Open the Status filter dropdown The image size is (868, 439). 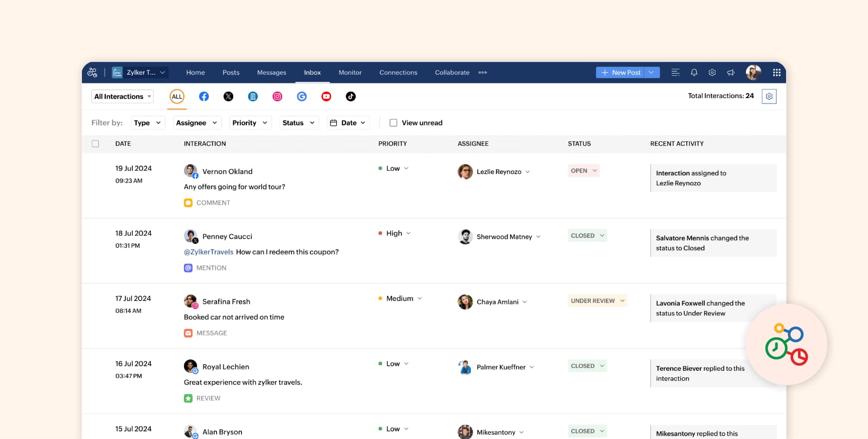click(x=299, y=123)
